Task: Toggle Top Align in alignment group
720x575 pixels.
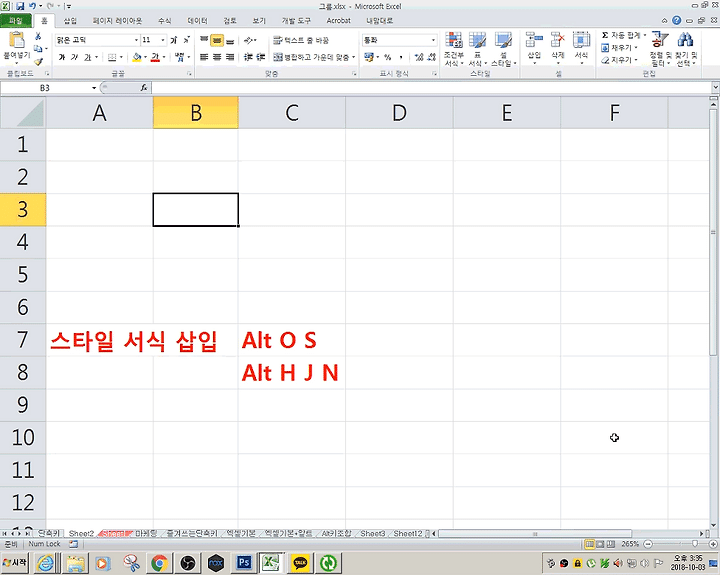Action: click(x=204, y=40)
